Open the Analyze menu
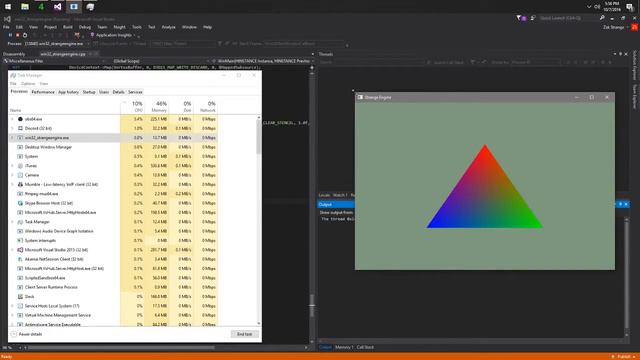 tap(168, 27)
